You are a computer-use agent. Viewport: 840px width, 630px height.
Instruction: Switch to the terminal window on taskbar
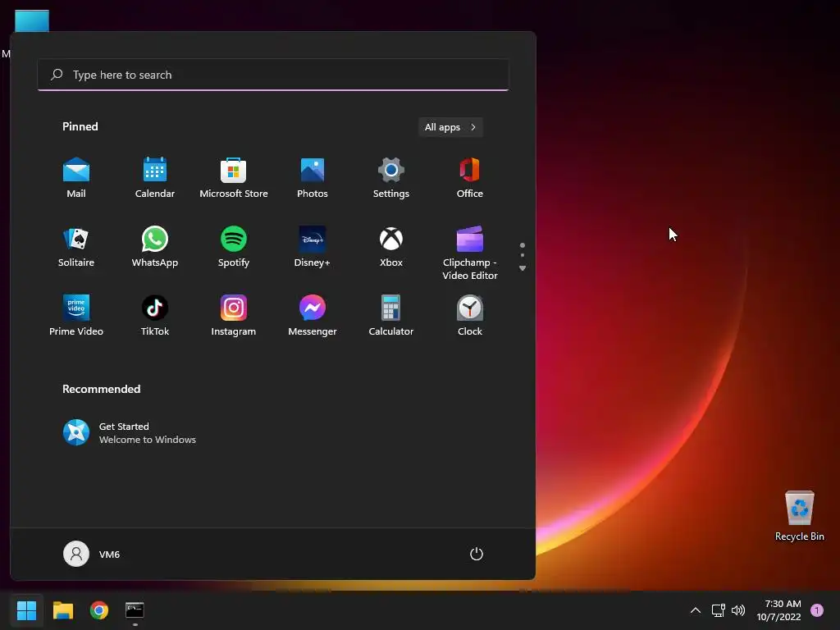[x=135, y=610]
